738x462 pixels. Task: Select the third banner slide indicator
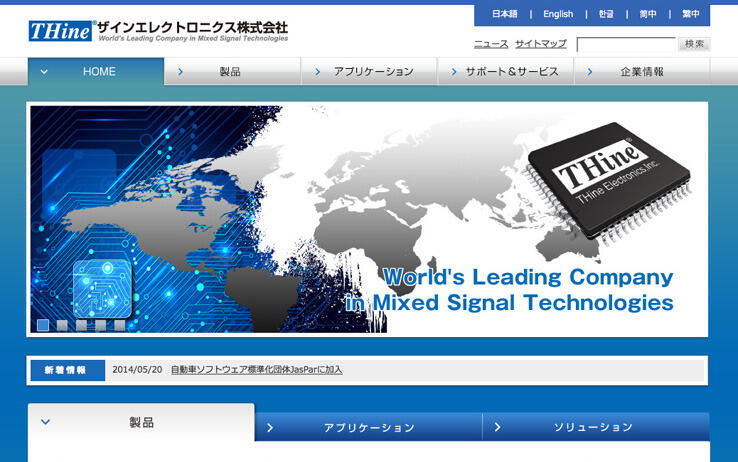(81, 325)
